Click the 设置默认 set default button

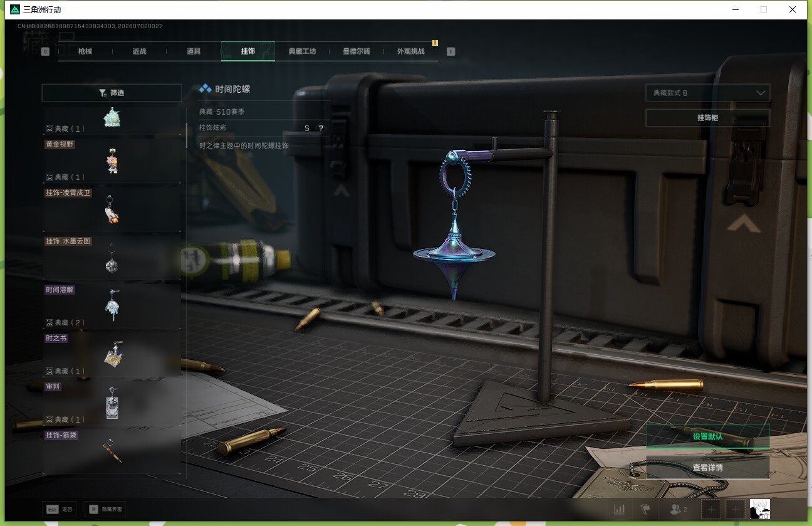(x=707, y=436)
